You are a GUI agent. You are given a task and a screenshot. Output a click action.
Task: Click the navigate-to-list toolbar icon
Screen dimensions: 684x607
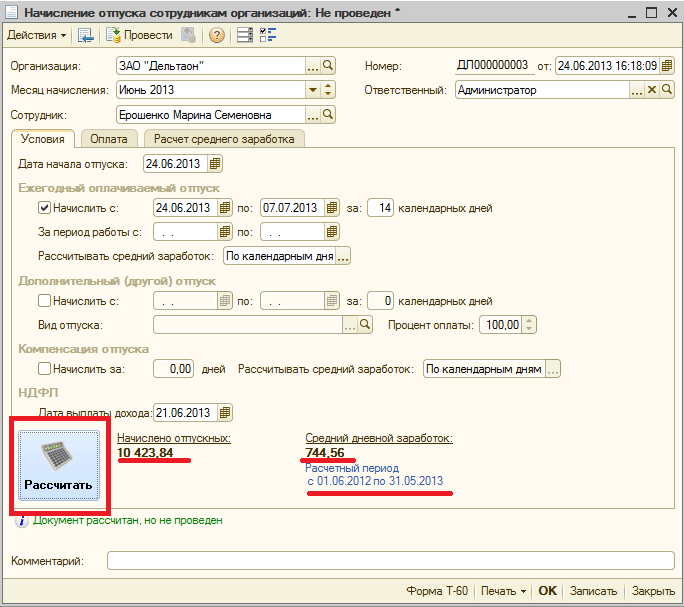[x=86, y=35]
